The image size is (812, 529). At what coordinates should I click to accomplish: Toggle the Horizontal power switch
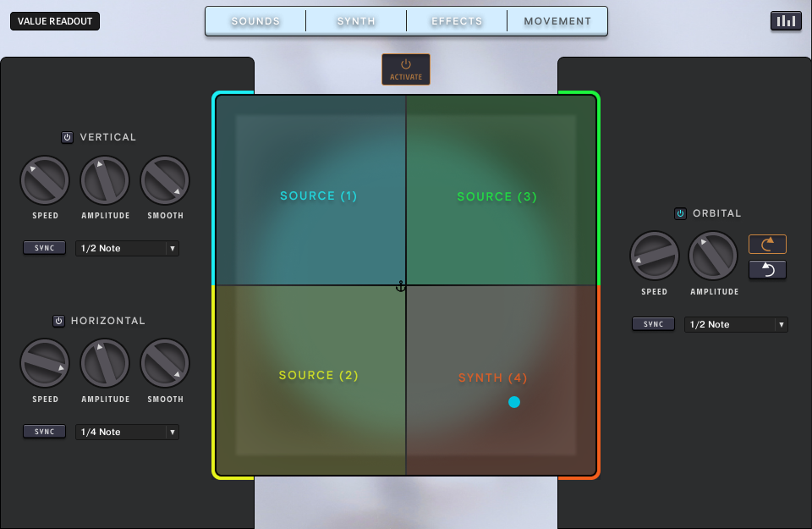[58, 321]
